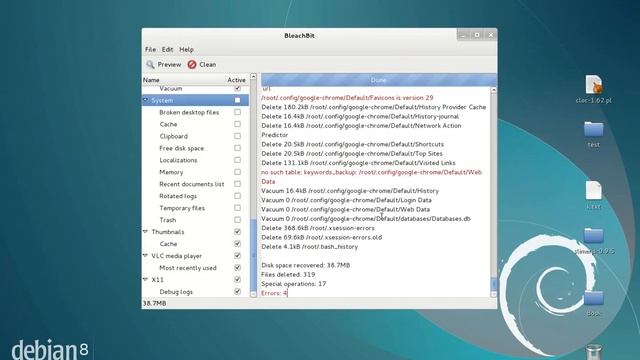This screenshot has height=360, width=640.
Task: Collapse the Thumbnails tree group
Action: click(145, 231)
